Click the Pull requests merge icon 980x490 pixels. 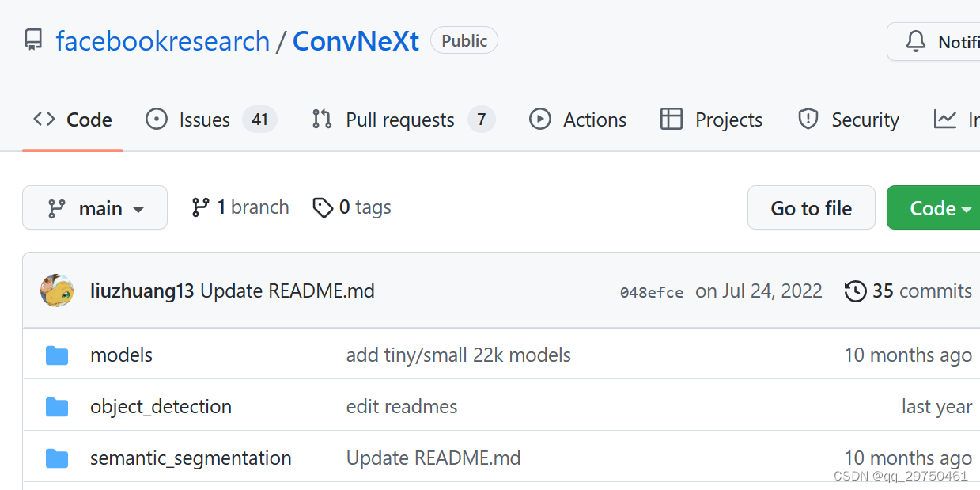click(322, 120)
